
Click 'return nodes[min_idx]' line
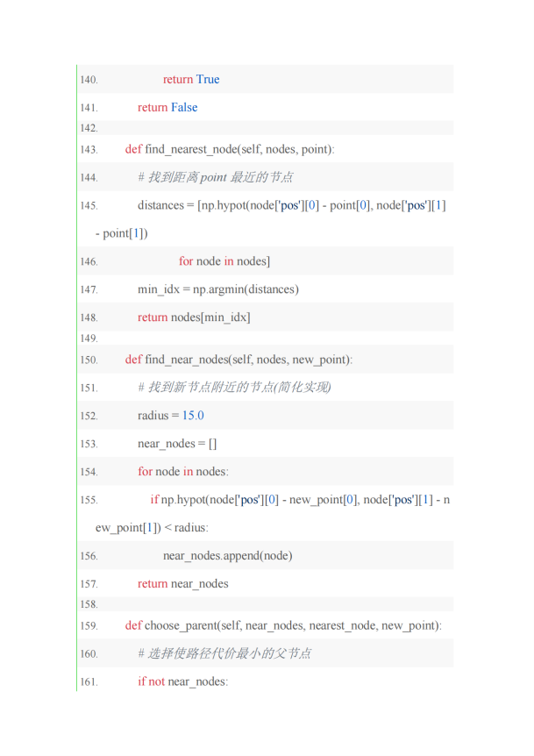[194, 317]
